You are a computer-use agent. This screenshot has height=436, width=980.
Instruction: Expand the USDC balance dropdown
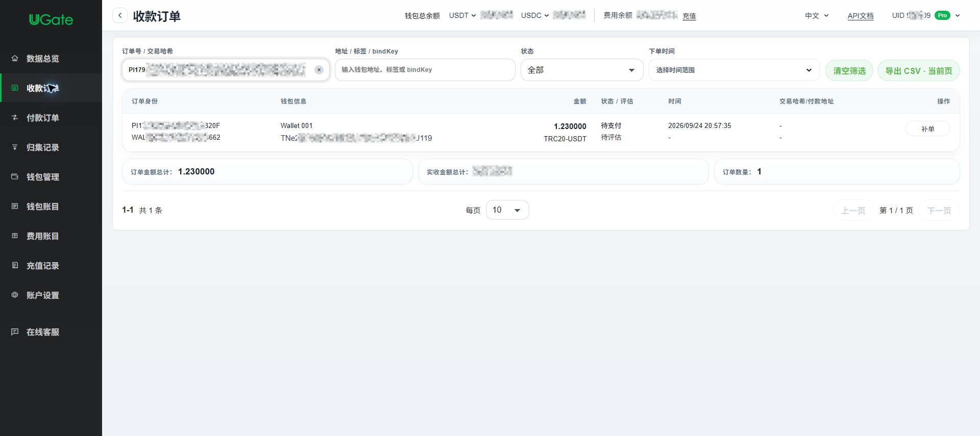click(535, 15)
